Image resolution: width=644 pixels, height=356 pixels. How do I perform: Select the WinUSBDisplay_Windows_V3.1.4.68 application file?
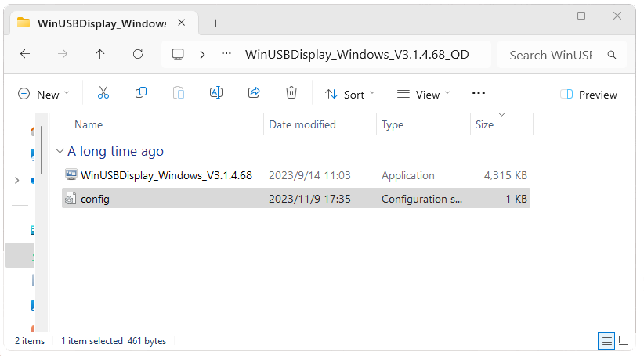[166, 175]
